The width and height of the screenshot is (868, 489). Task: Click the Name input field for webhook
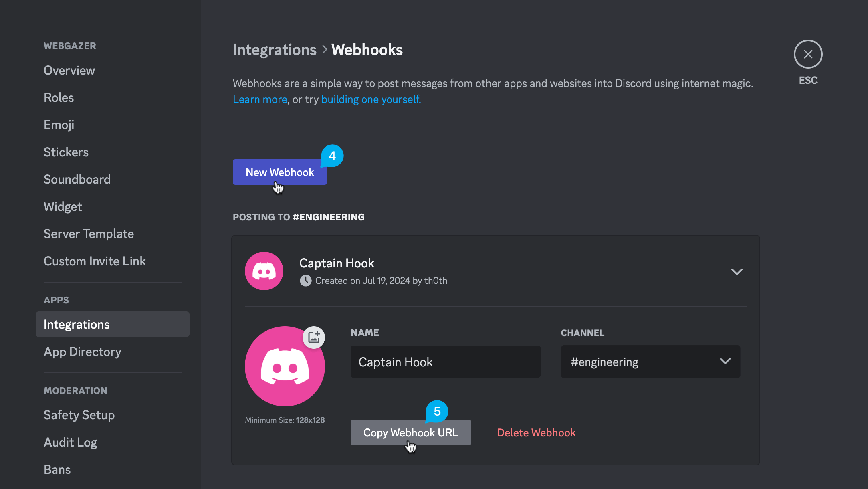point(445,362)
